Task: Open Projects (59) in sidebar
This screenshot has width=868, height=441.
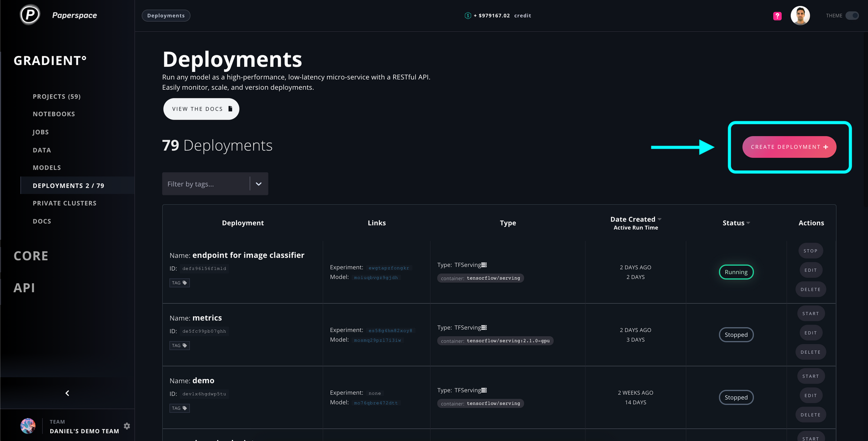Action: pyautogui.click(x=57, y=96)
